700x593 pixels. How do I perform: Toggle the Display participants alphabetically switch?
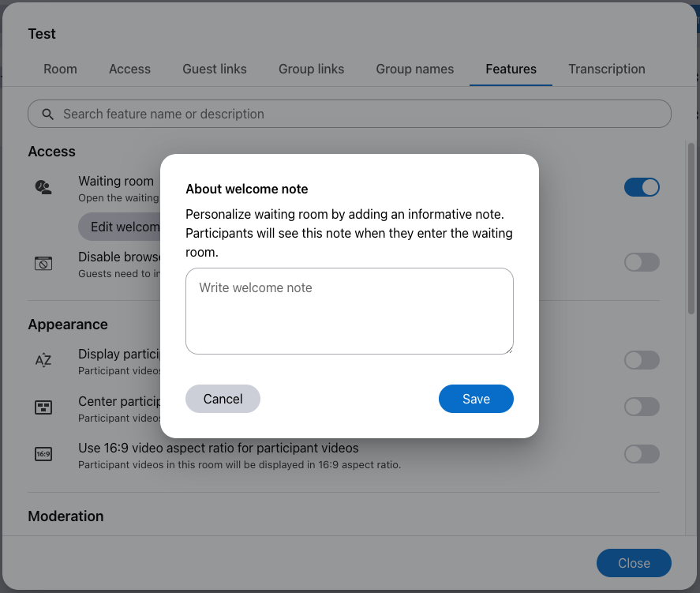pos(641,360)
